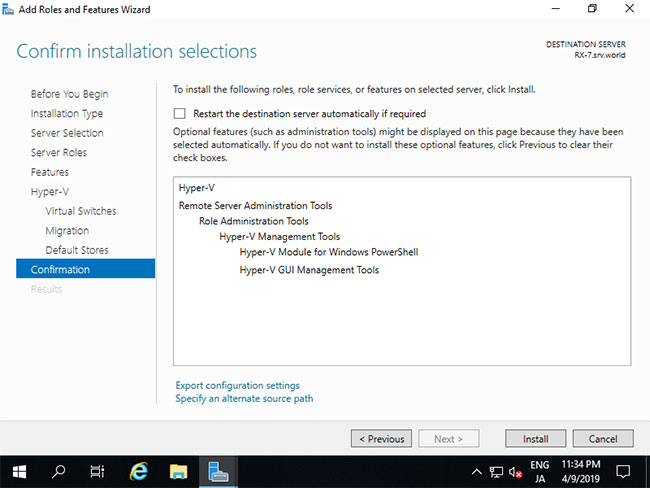
Task: Go to Hyper-V step in sidebar
Action: 50,192
